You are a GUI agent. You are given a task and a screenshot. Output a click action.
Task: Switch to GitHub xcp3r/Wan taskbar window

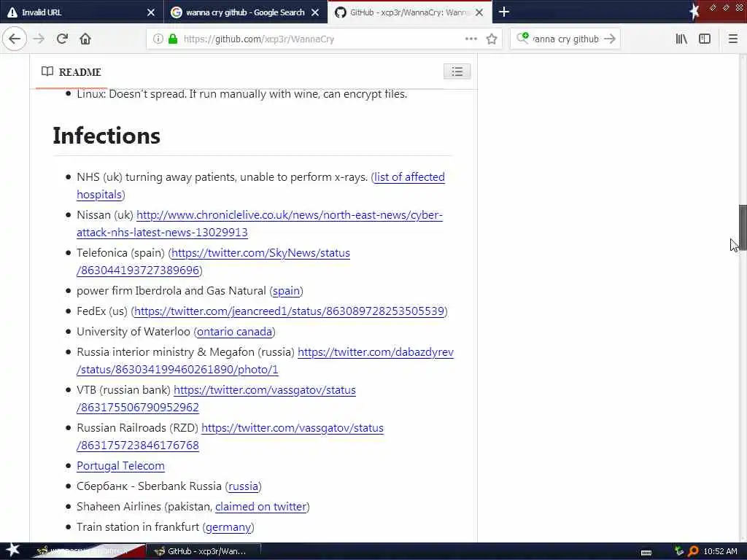(203, 551)
